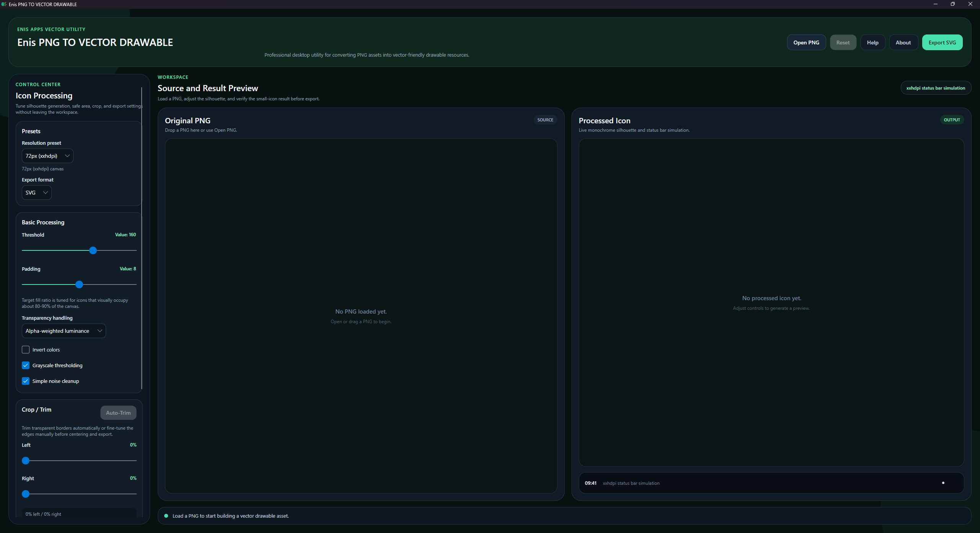Click the SOURCE badge on Original PNG
Screen dimensions: 980x533
point(545,120)
